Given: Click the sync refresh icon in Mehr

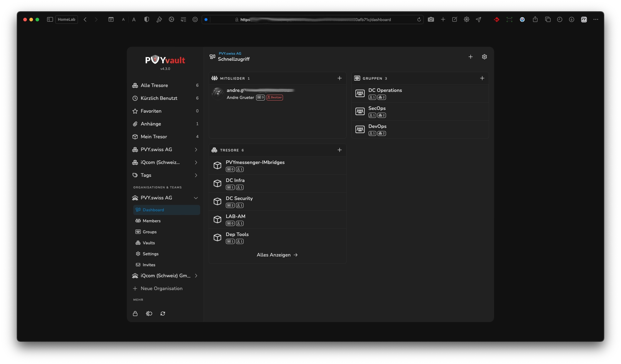Looking at the screenshot, I should [163, 314].
